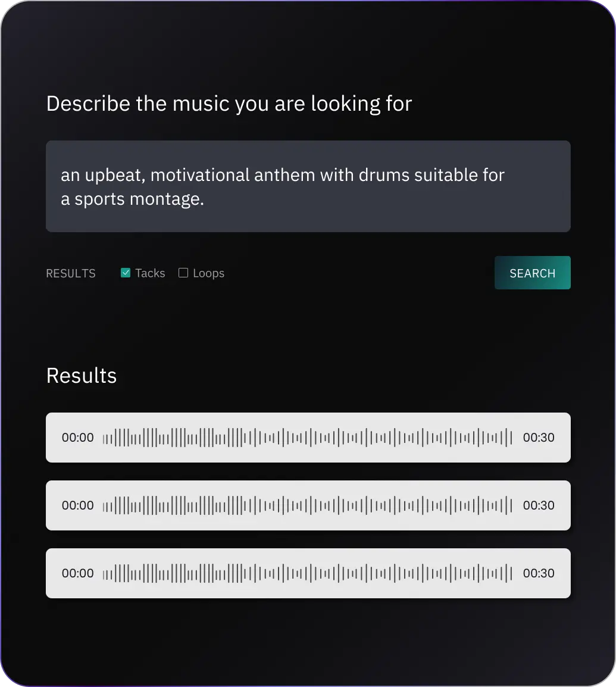Click the 'Describe the music' heading
The height and width of the screenshot is (687, 616).
coord(229,103)
